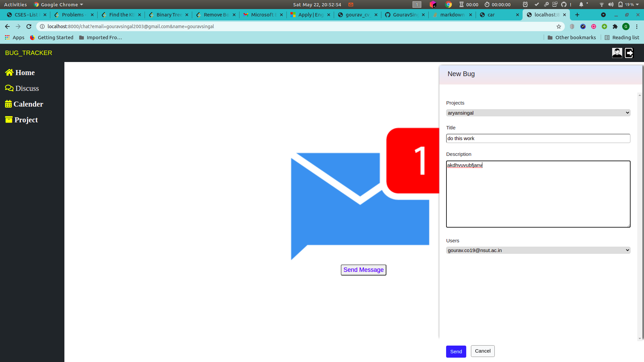Expand the Google Chrome menu in top bar
644x362 pixels.
[58, 4]
